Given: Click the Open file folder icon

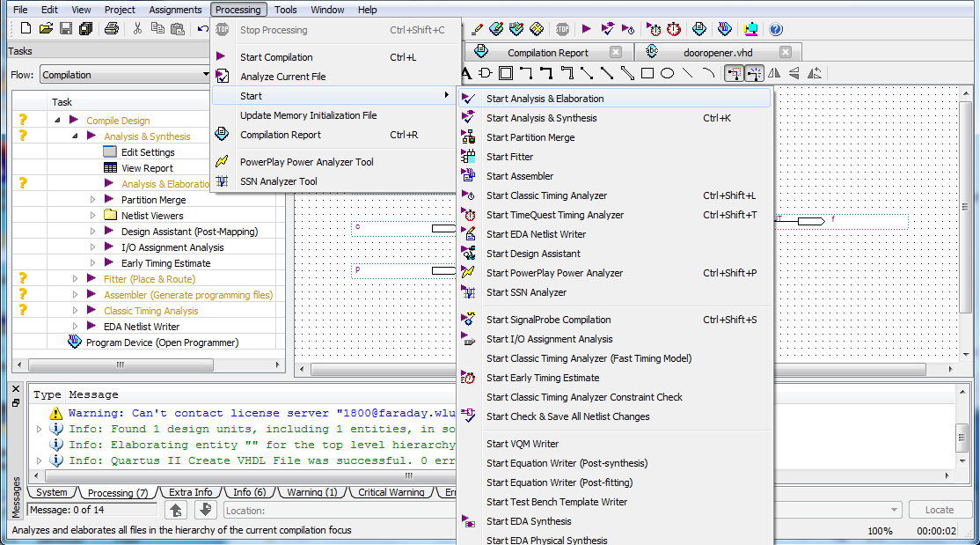Looking at the screenshot, I should pyautogui.click(x=46, y=29).
